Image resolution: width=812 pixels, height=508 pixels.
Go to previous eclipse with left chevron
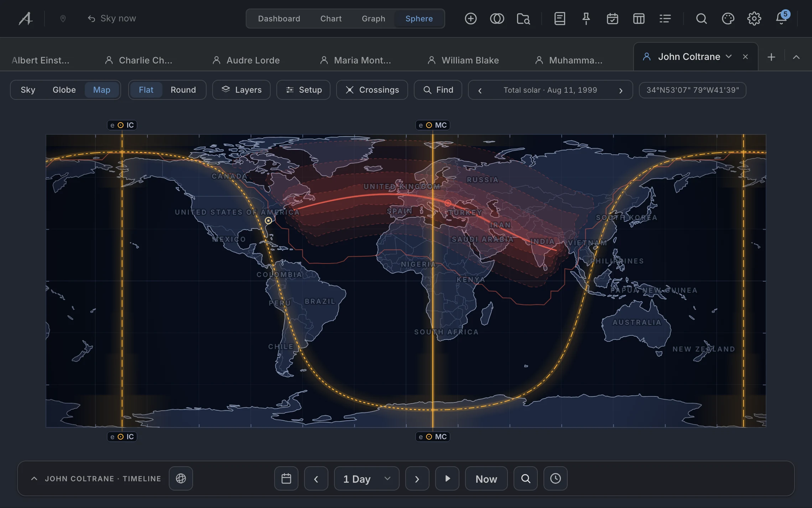click(480, 91)
